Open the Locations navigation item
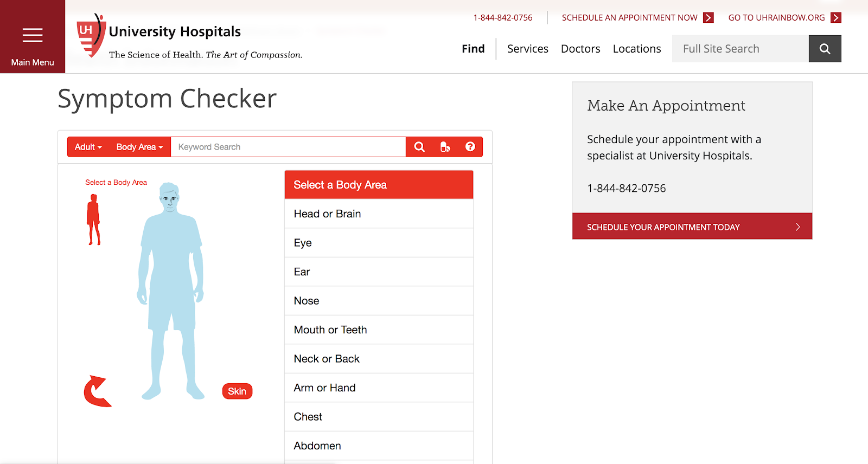The width and height of the screenshot is (868, 464). tap(637, 49)
